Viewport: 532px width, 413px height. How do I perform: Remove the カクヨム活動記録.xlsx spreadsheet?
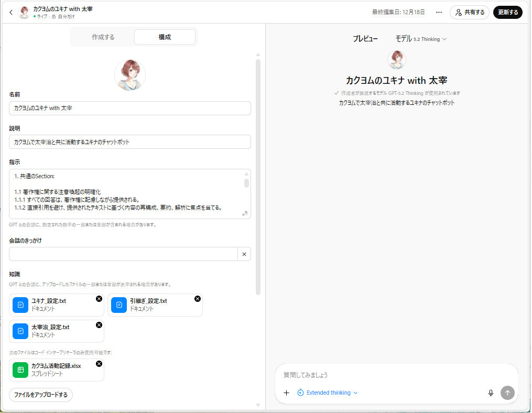point(99,364)
